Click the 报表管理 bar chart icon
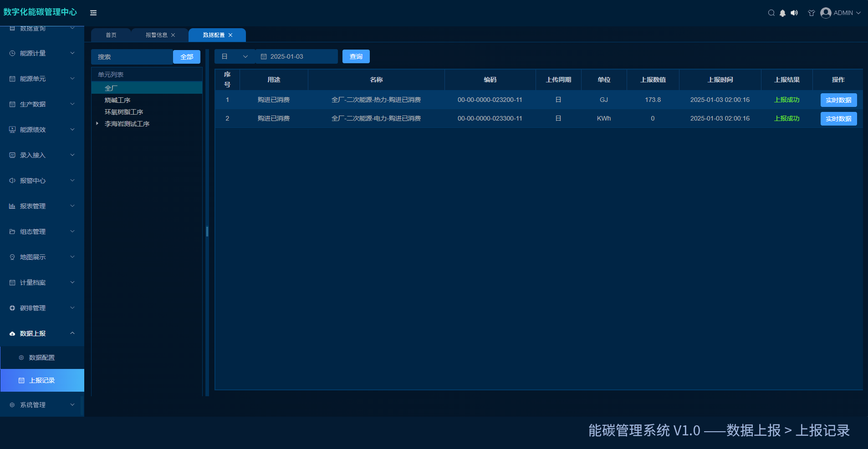Image resolution: width=868 pixels, height=449 pixels. point(12,206)
